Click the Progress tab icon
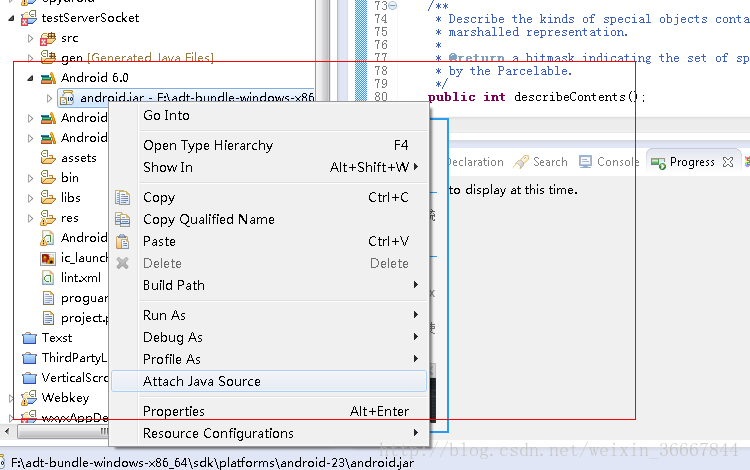This screenshot has height=470, width=750. click(658, 163)
